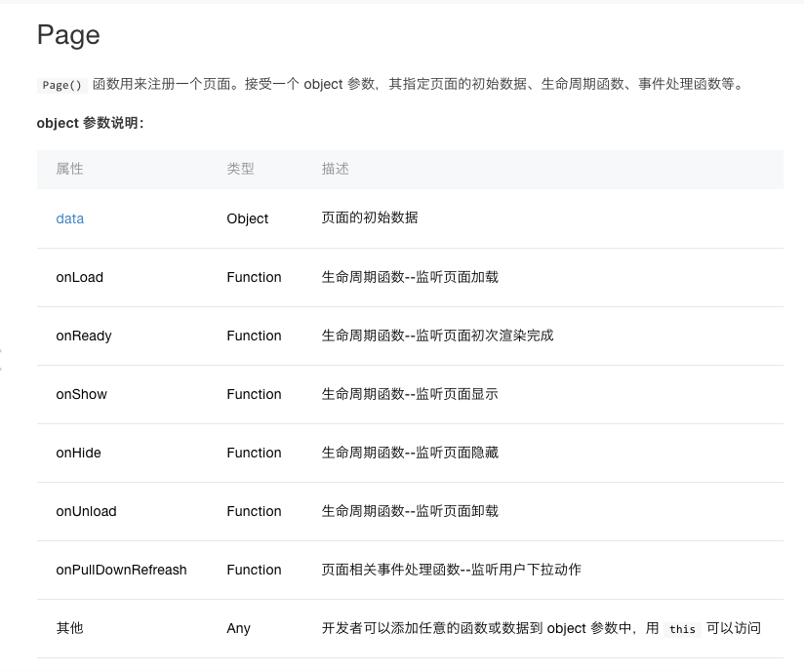This screenshot has height=672, width=804.
Task: Click the onLoad property name
Action: (79, 277)
